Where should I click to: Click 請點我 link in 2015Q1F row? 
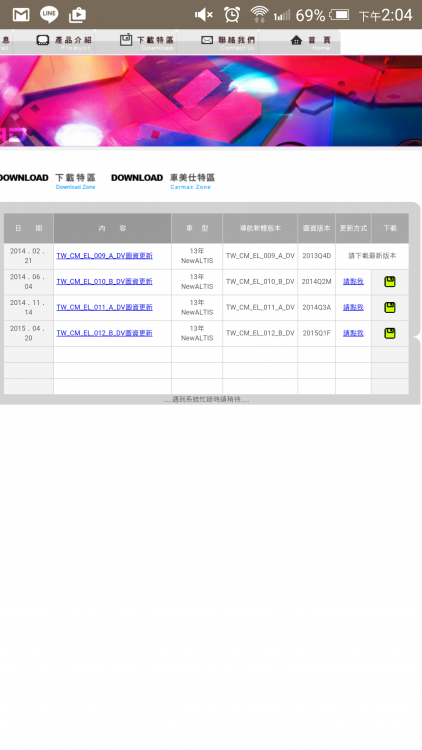coord(353,333)
